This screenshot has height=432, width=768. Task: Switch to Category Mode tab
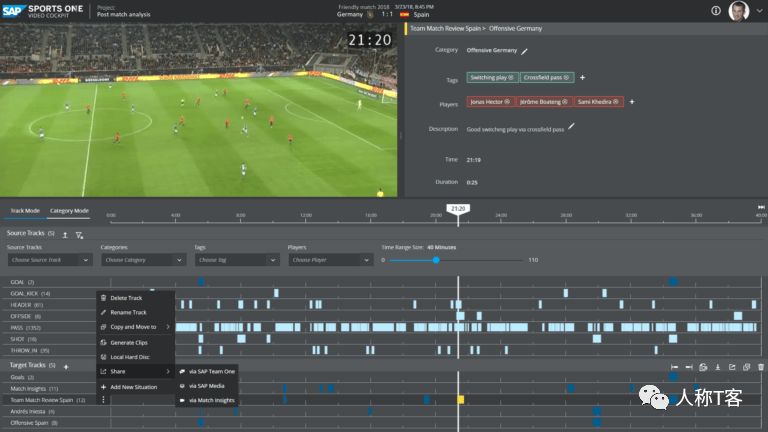click(69, 211)
